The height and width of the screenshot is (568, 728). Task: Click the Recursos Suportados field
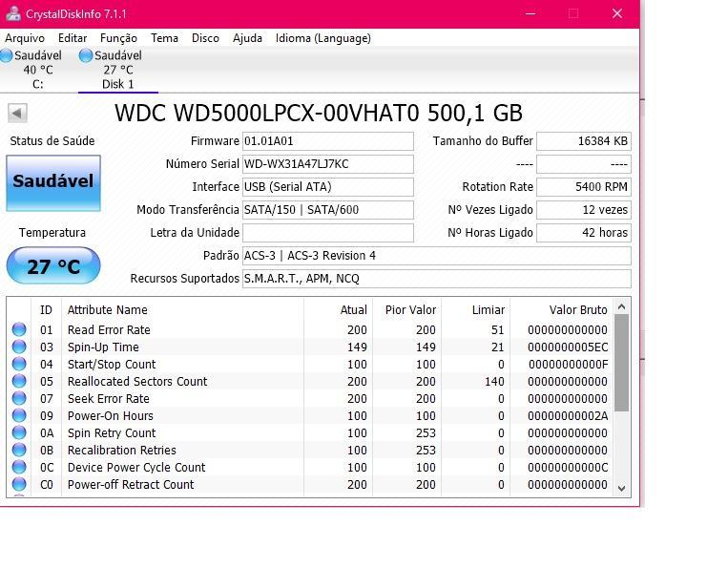436,279
